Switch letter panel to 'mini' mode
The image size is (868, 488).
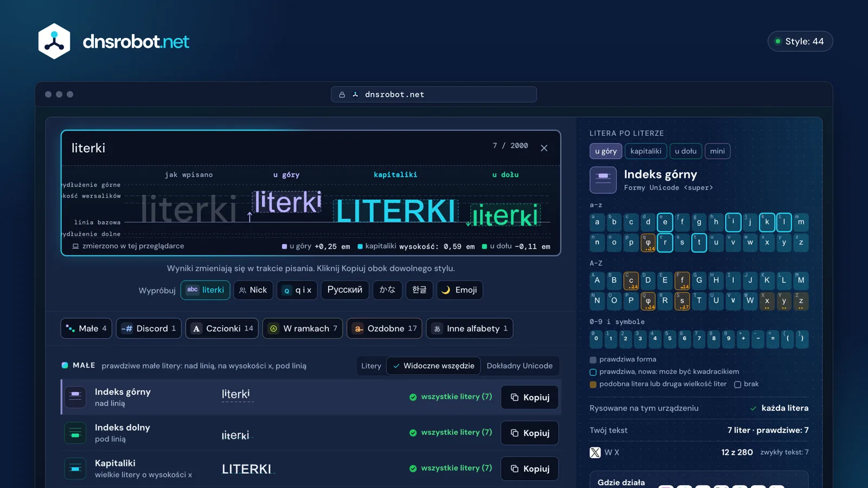717,151
